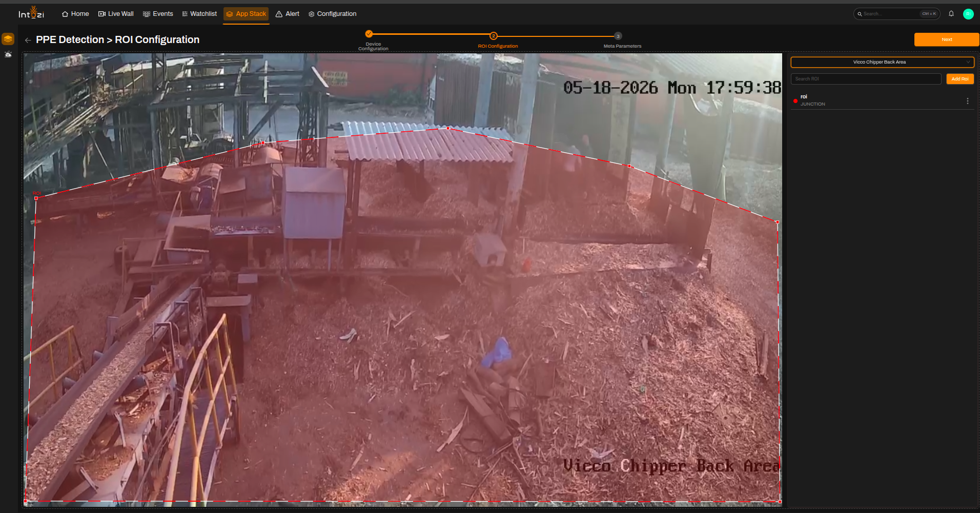Focus the Search ROI input field
This screenshot has height=513, width=980.
866,79
